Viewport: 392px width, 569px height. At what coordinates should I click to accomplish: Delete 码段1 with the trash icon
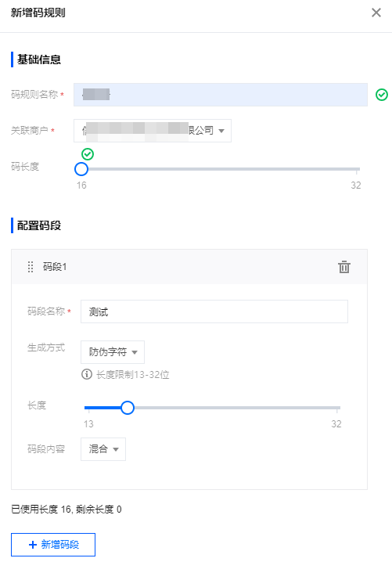(343, 267)
